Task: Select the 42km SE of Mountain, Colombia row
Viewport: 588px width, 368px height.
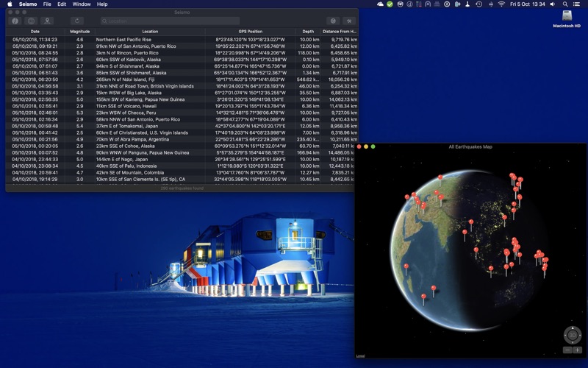Action: [182, 173]
